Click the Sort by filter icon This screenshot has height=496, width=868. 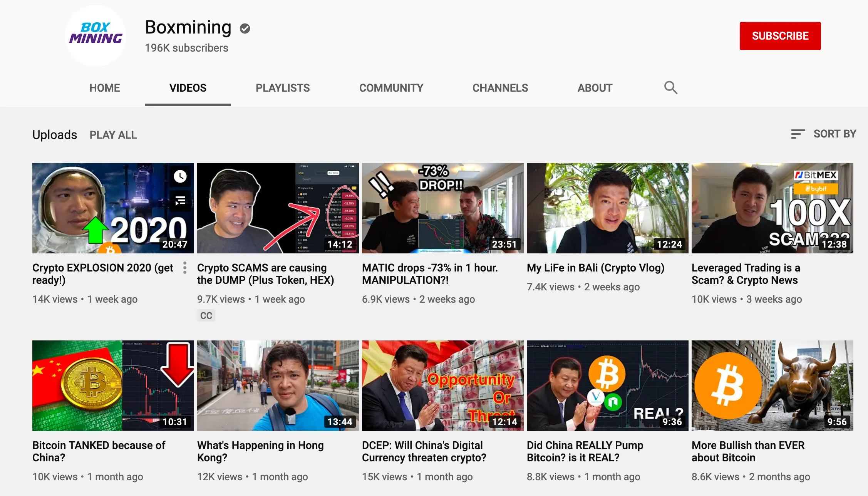point(798,134)
